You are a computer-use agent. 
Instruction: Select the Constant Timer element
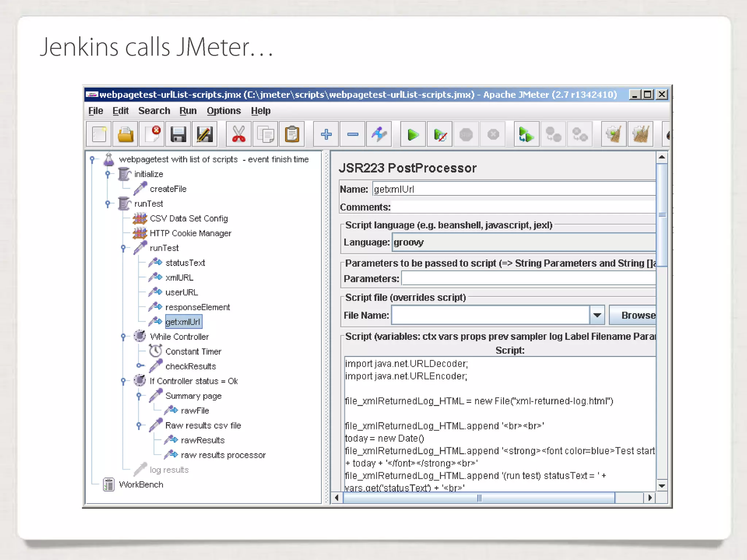click(x=193, y=351)
